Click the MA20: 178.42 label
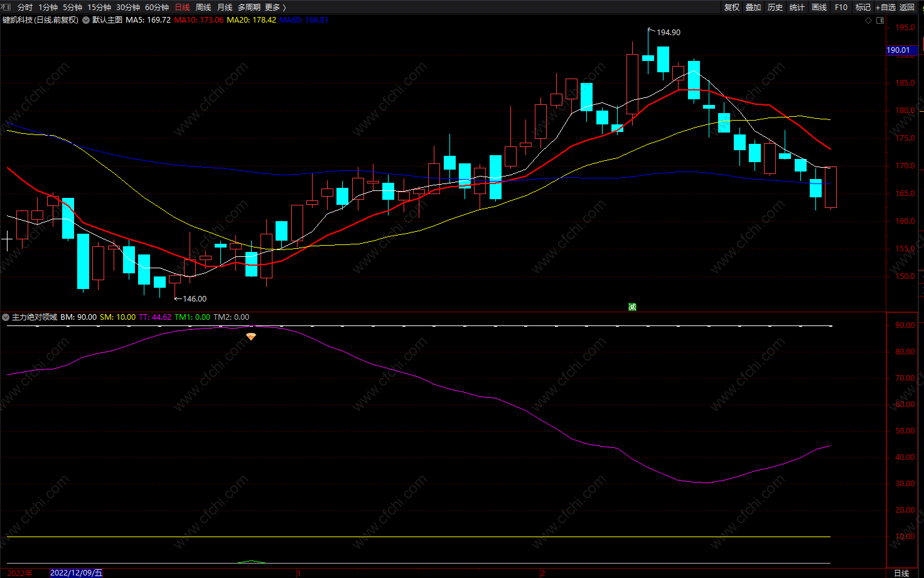The width and height of the screenshot is (924, 578). coord(252,20)
